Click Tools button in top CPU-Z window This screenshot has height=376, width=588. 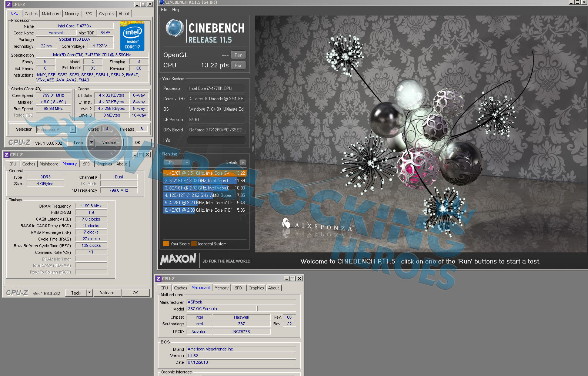pos(78,142)
